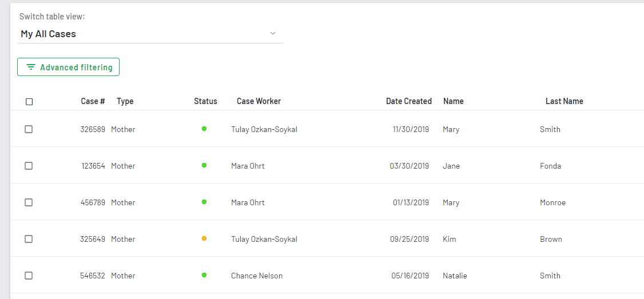
Task: Click green status dot for case 546532
Action: (204, 275)
